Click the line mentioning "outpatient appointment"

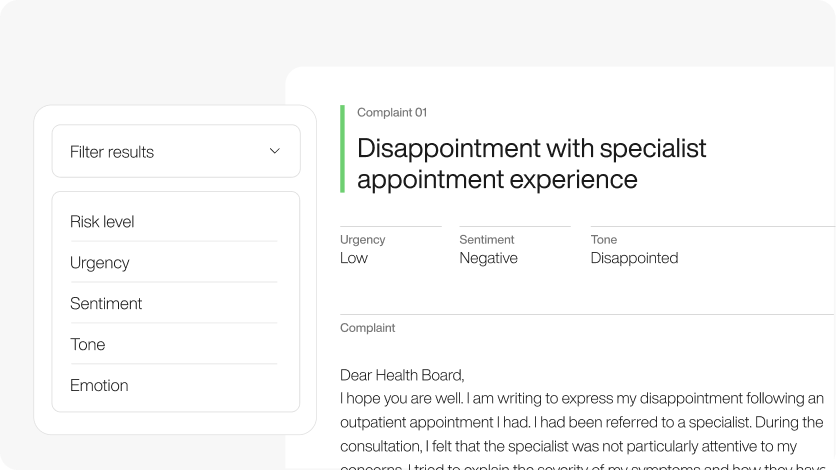point(582,423)
